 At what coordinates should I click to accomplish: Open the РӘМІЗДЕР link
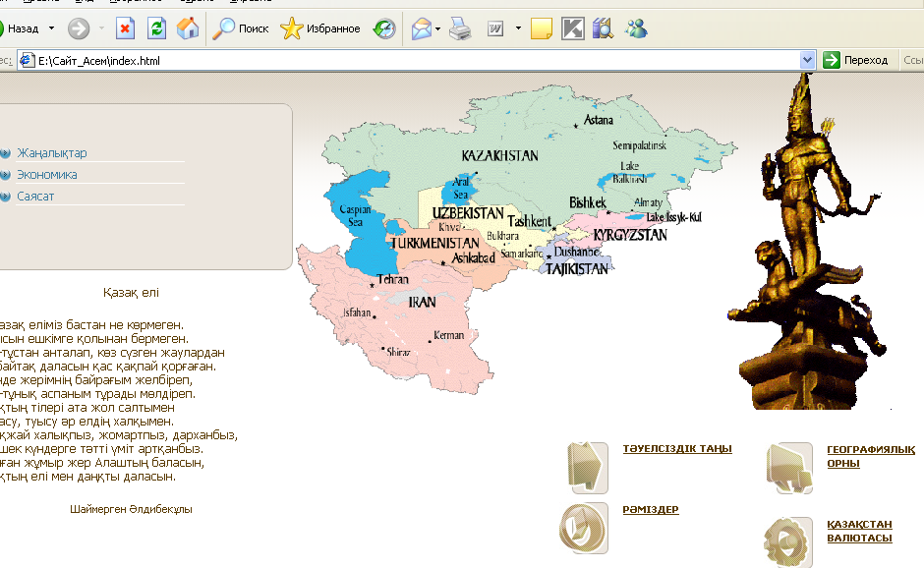(x=651, y=509)
